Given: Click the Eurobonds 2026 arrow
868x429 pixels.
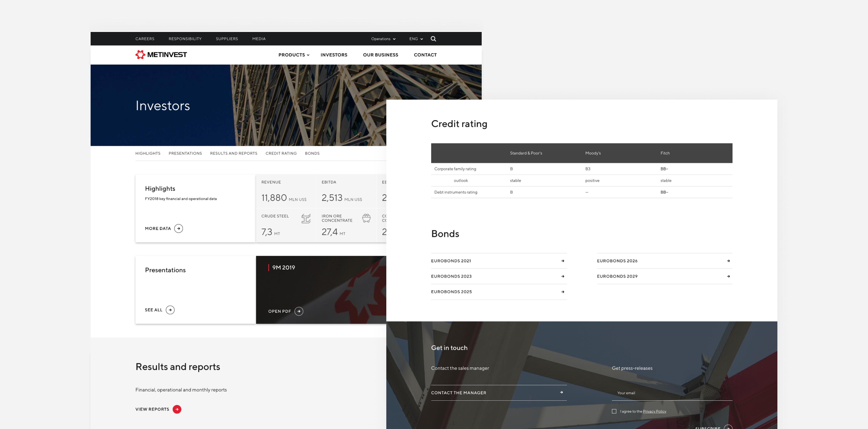Looking at the screenshot, I should 728,261.
